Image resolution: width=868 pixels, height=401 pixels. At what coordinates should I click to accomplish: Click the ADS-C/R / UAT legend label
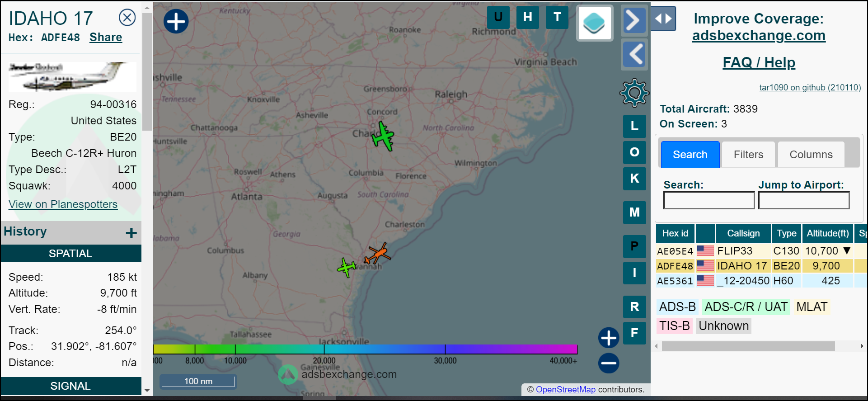(x=746, y=307)
